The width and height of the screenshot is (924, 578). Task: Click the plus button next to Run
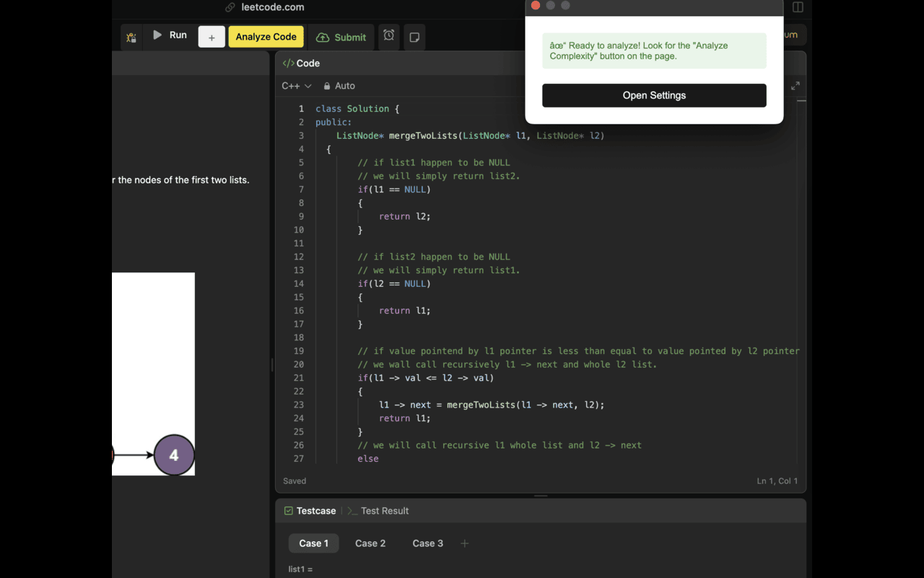click(211, 36)
